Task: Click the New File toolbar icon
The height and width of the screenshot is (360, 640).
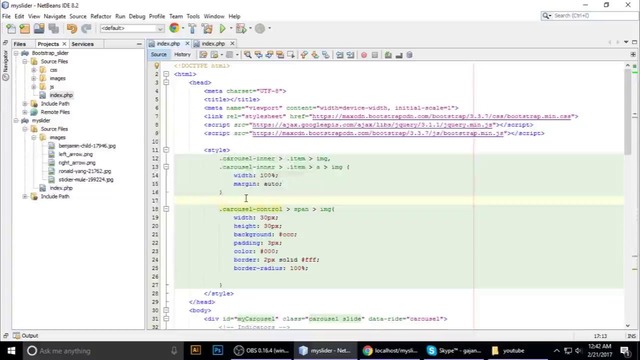Action: 11,29
